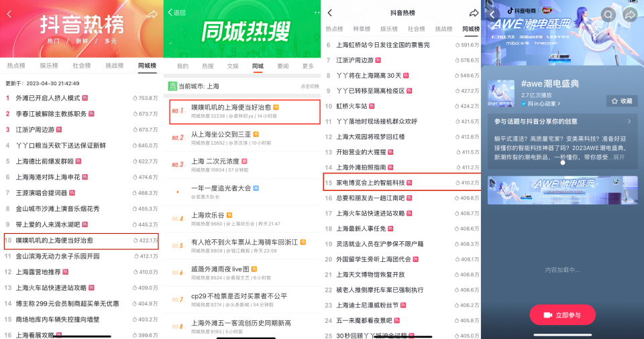Tap 展开 to expand topic description
644x339 pixels.
click(x=619, y=157)
